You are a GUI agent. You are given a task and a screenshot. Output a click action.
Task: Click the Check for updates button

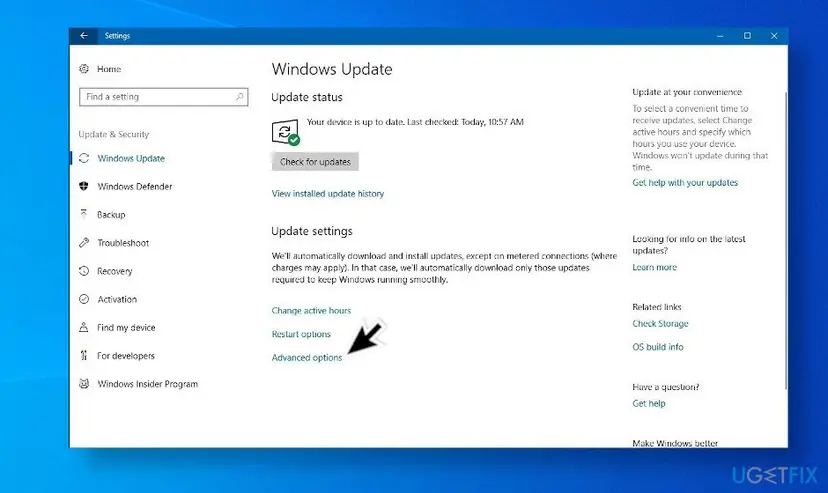(x=315, y=162)
